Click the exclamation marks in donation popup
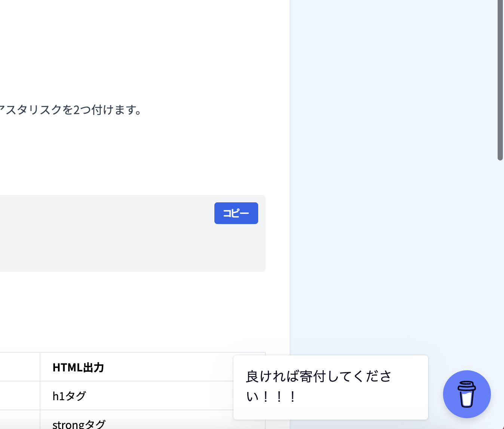The height and width of the screenshot is (429, 504). pos(279,396)
